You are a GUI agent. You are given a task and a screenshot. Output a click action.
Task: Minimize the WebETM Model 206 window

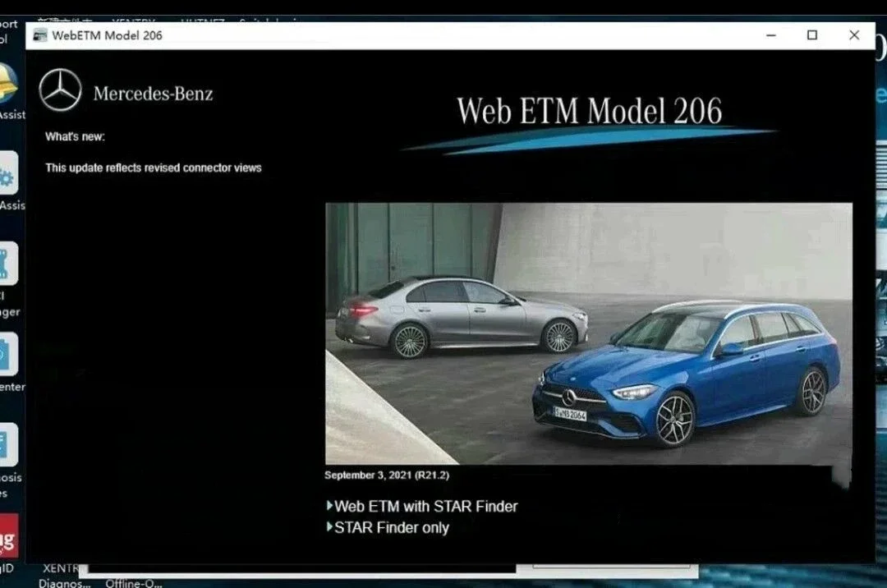point(770,35)
